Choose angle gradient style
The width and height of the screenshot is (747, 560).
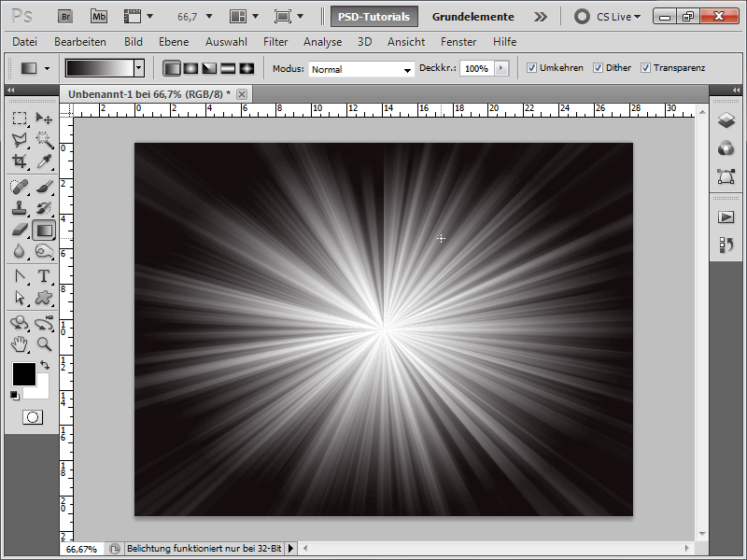click(209, 68)
